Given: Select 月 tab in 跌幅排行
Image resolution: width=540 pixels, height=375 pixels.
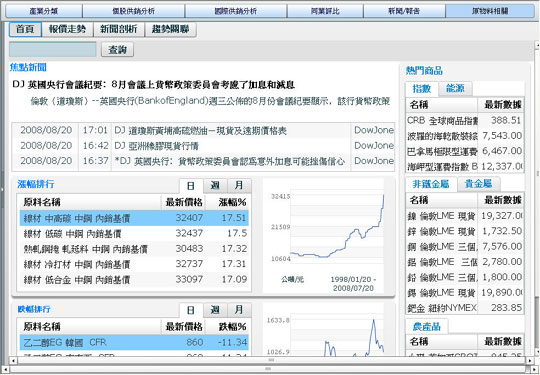Looking at the screenshot, I should coord(239,310).
